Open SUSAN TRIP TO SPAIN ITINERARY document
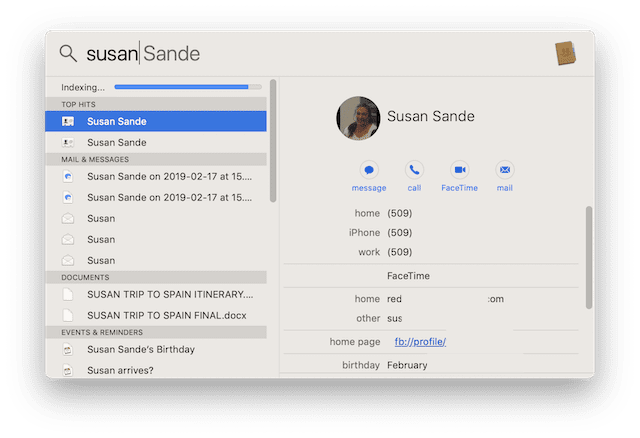Viewport: 640px width, 438px height. (169, 294)
